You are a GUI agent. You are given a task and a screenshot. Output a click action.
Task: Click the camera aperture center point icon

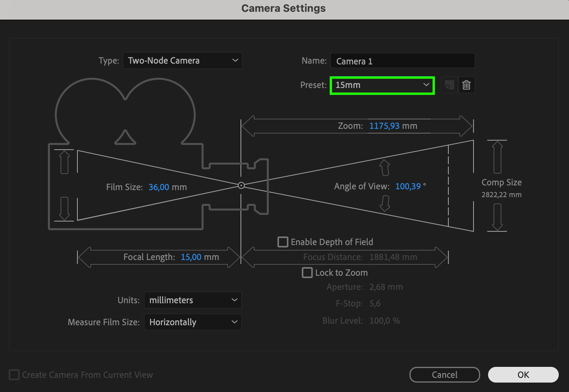[x=241, y=185]
